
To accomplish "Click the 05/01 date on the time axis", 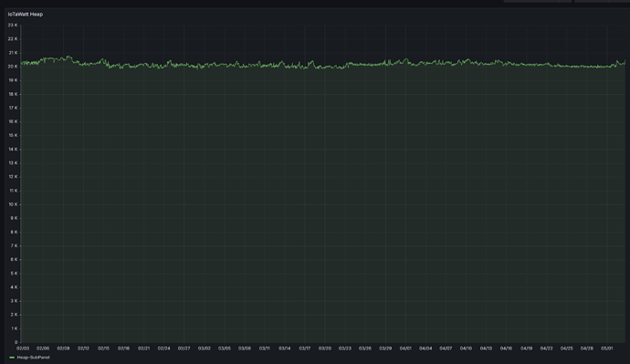I will [x=606, y=348].
